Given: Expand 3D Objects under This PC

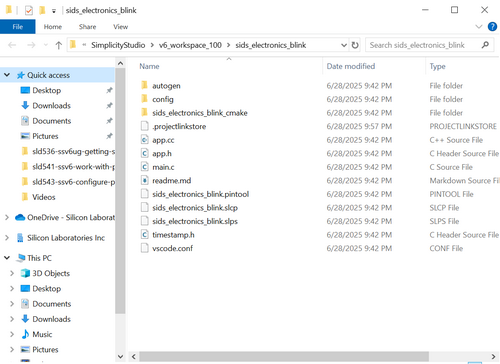Looking at the screenshot, I should click(x=12, y=273).
